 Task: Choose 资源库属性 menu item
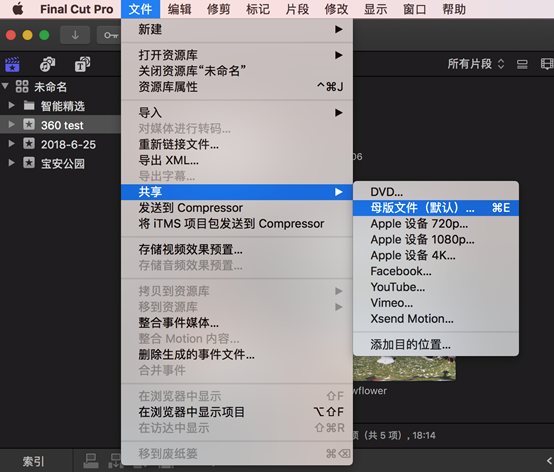(x=237, y=87)
